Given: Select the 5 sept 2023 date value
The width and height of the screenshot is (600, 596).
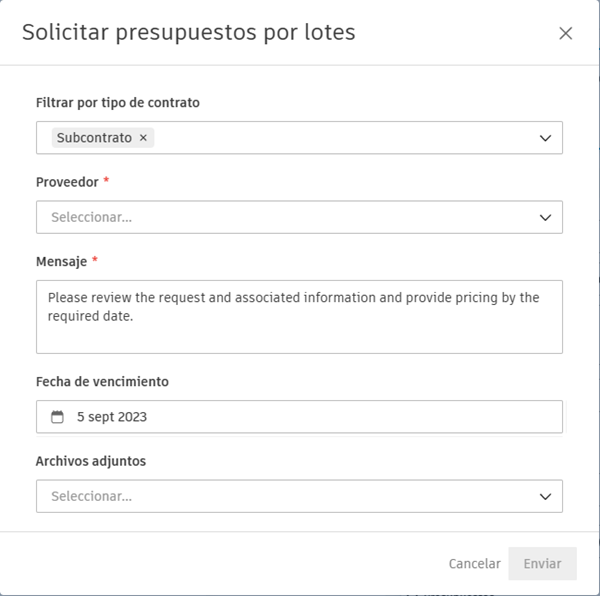Looking at the screenshot, I should click(112, 417).
